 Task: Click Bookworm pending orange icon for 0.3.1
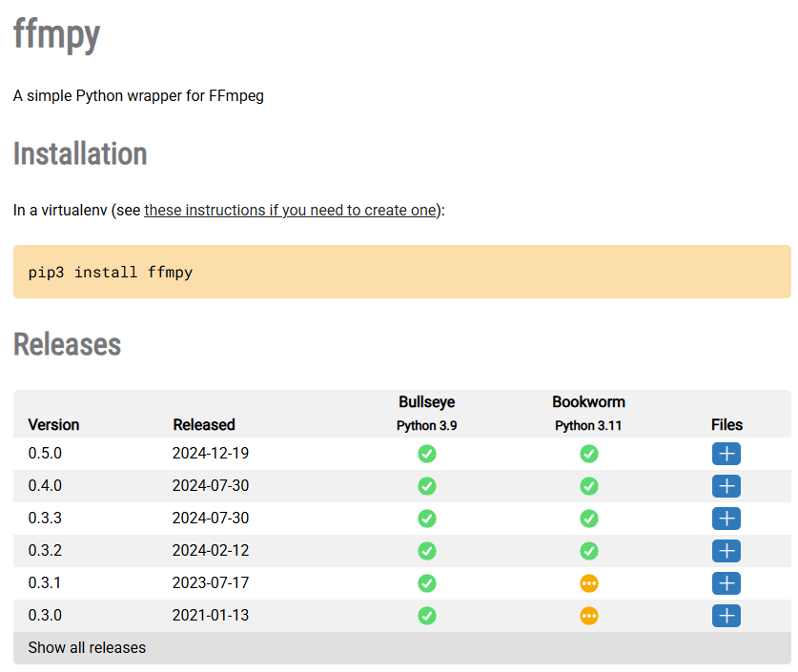pos(589,583)
